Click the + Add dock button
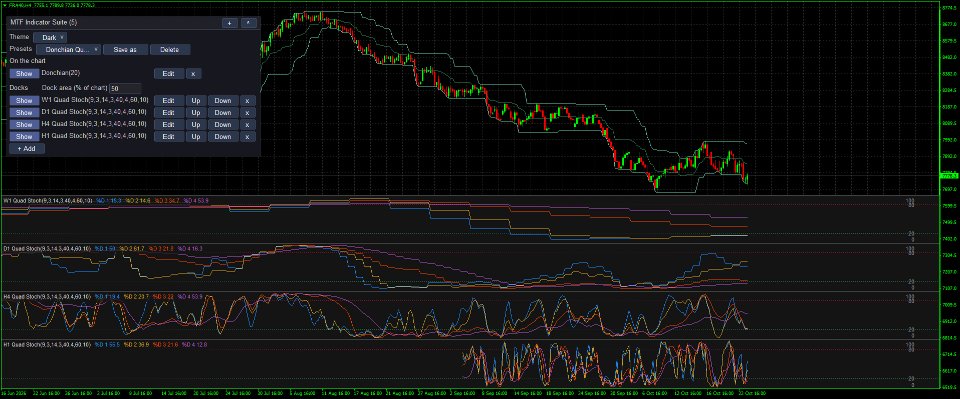960x399 pixels. (x=27, y=149)
